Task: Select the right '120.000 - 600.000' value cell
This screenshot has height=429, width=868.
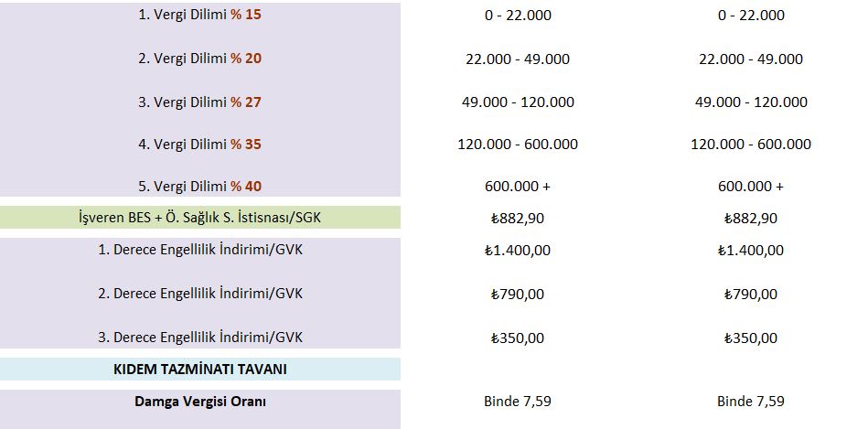Action: point(751,144)
